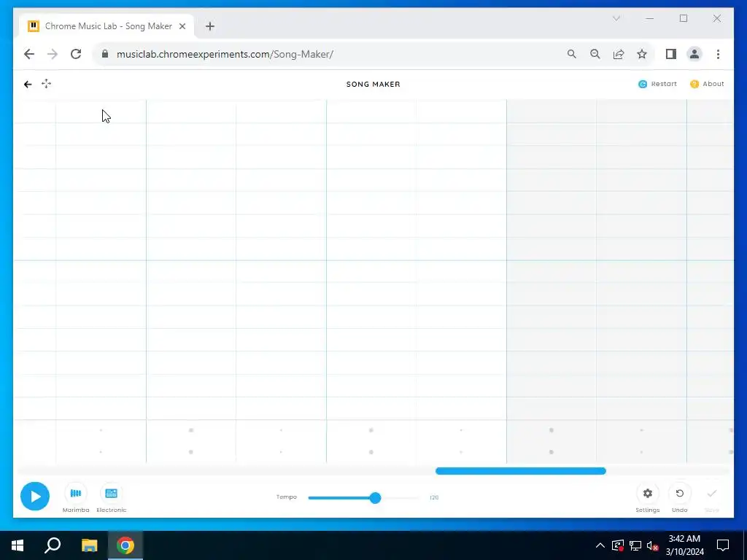Open the taskbar clock showing 3:42 AM
Image resolution: width=747 pixels, height=560 pixels.
[x=684, y=545]
